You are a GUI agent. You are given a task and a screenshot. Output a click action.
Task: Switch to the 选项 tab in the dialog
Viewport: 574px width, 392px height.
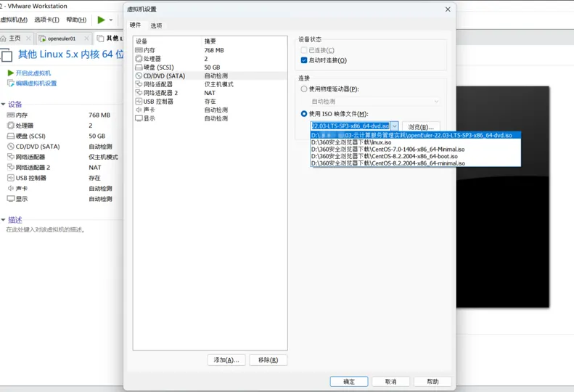point(156,25)
